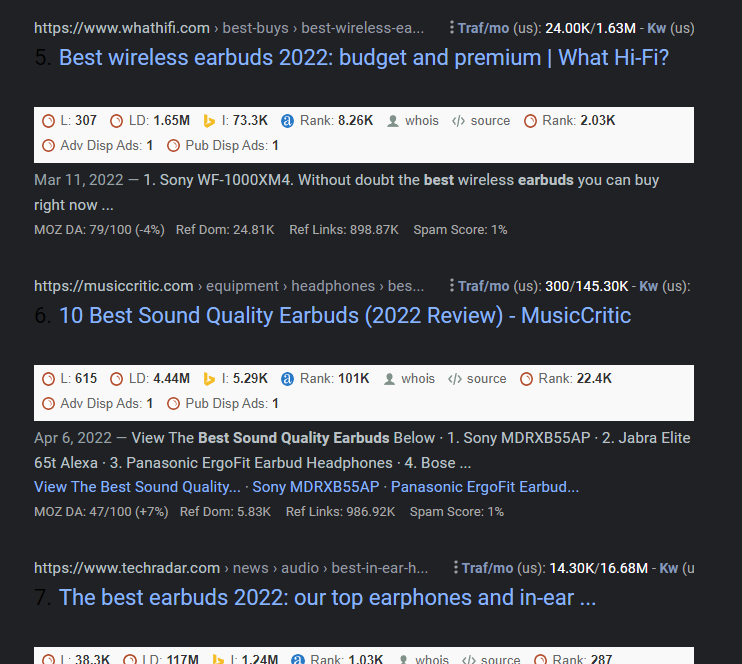The height and width of the screenshot is (664, 742).
Task: Click the L: 615 value
Action: (x=86, y=379)
